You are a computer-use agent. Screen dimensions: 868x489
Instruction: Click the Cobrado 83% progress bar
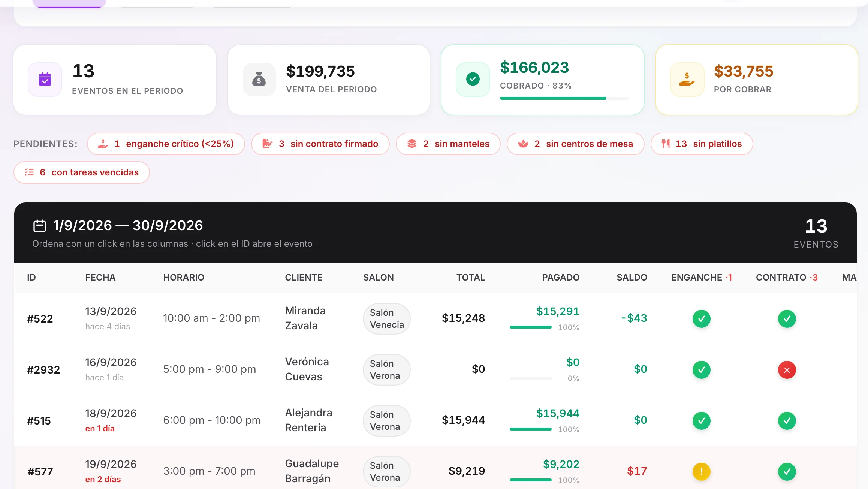click(x=564, y=98)
